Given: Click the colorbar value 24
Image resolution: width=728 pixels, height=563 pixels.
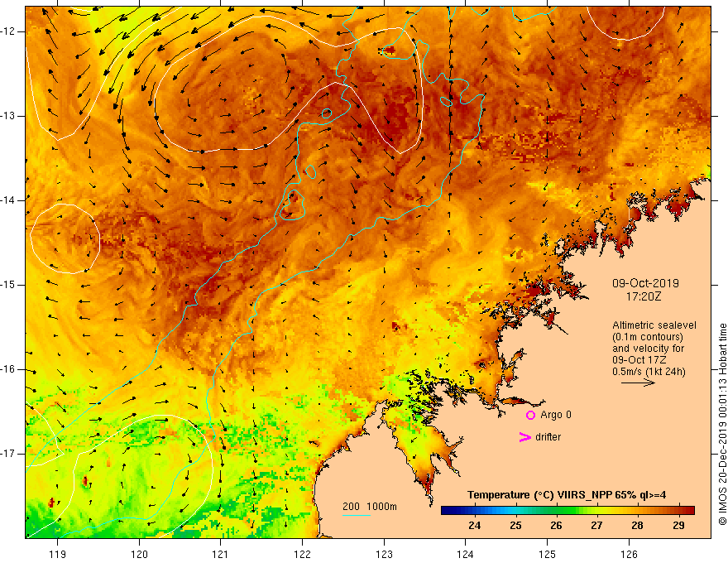Looking at the screenshot, I should pyautogui.click(x=475, y=526).
